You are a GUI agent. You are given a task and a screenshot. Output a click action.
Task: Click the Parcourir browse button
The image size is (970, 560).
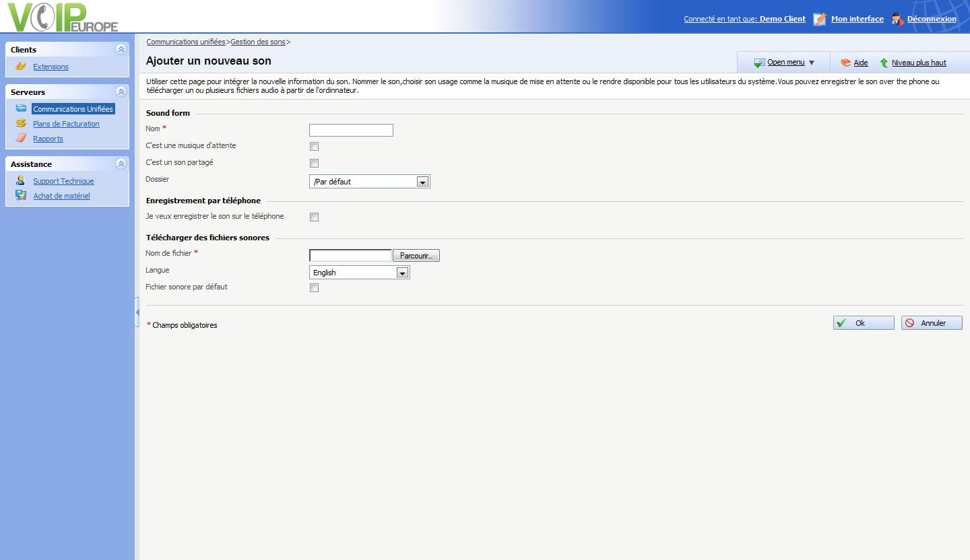click(416, 256)
